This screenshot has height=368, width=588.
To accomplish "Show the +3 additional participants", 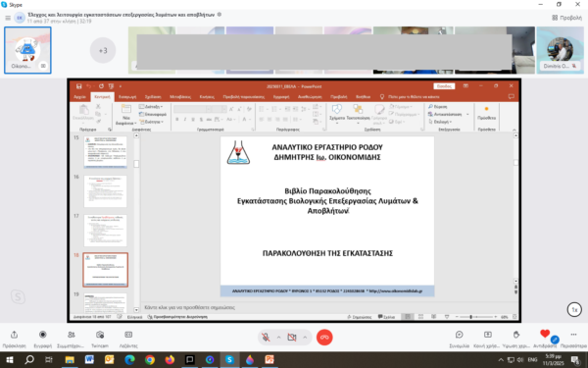I will pos(103,50).
